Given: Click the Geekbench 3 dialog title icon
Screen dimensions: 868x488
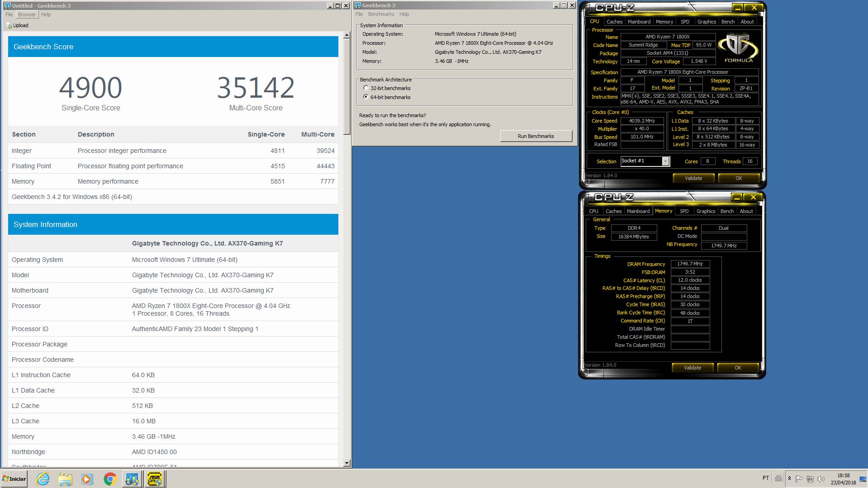Looking at the screenshot, I should 357,5.
